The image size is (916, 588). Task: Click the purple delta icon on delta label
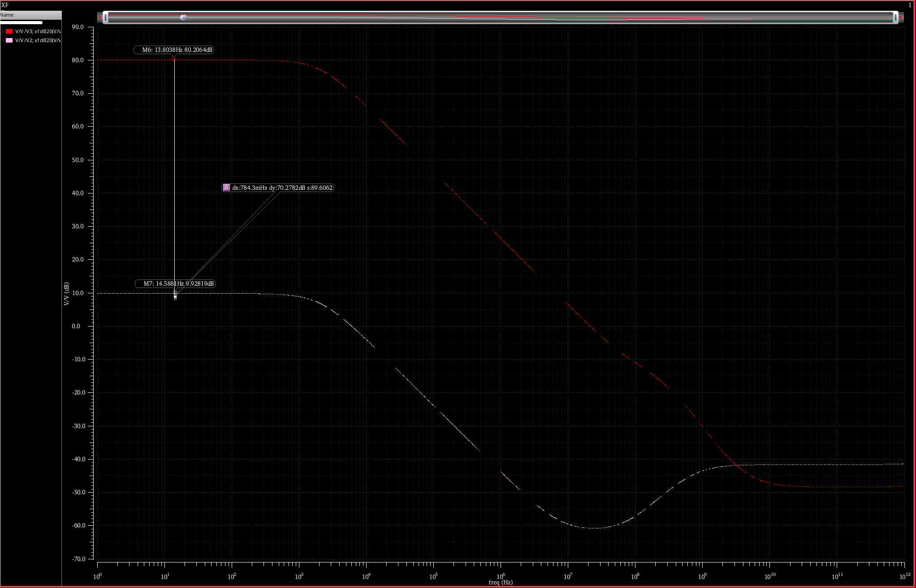pyautogui.click(x=226, y=188)
